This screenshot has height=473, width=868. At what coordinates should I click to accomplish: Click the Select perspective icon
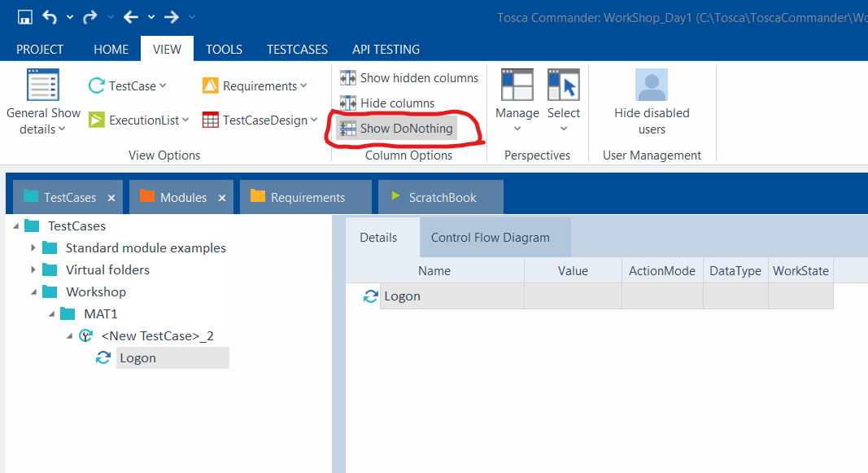pyautogui.click(x=564, y=85)
